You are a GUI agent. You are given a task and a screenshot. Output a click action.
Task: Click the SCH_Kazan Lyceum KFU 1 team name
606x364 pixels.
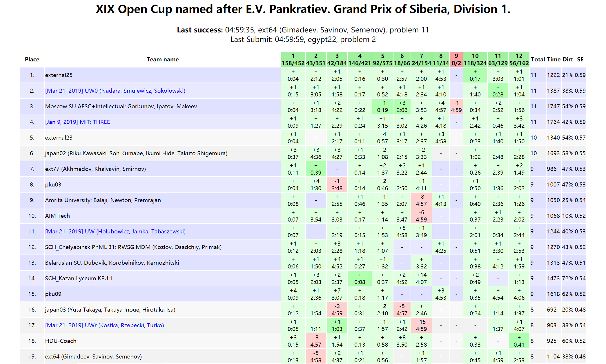79,278
